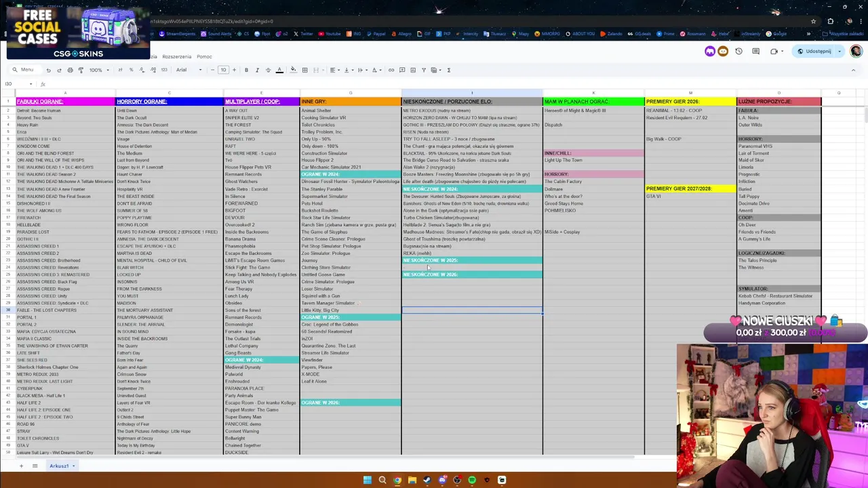Click the Decrease decimal places icon
The image size is (868, 488).
point(142,70)
